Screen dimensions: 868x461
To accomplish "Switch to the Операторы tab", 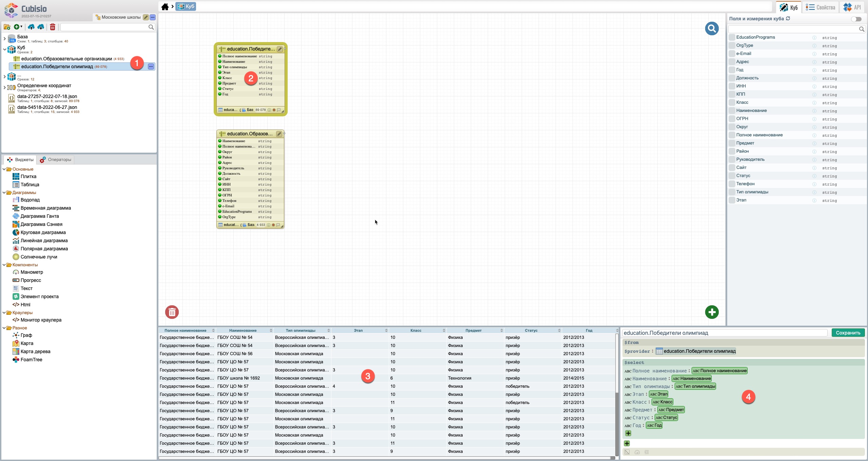I will click(56, 160).
